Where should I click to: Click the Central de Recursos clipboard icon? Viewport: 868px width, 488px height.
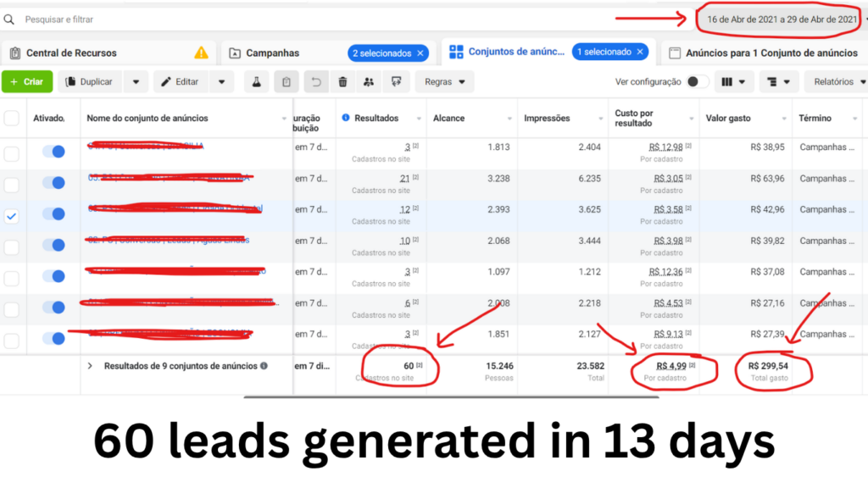15,53
